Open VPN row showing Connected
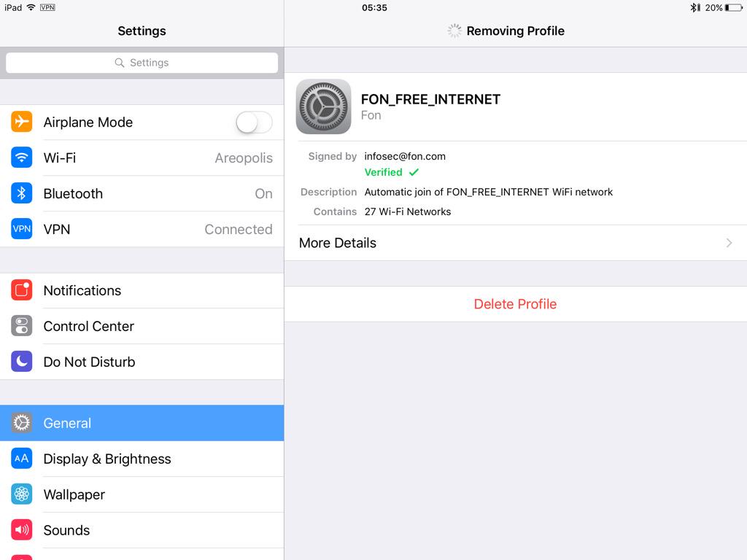The width and height of the screenshot is (747, 560). coord(142,229)
